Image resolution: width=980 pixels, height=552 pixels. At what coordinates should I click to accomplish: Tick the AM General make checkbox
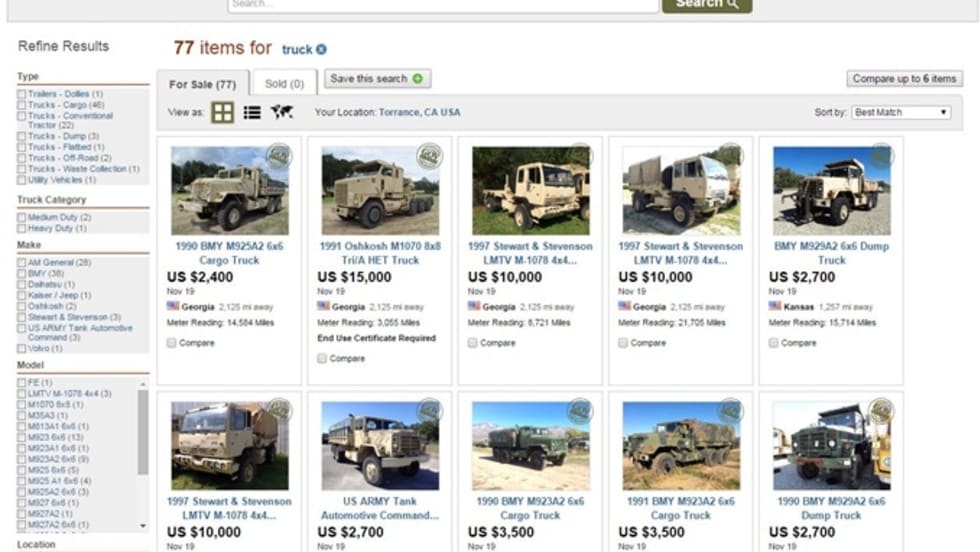click(22, 263)
